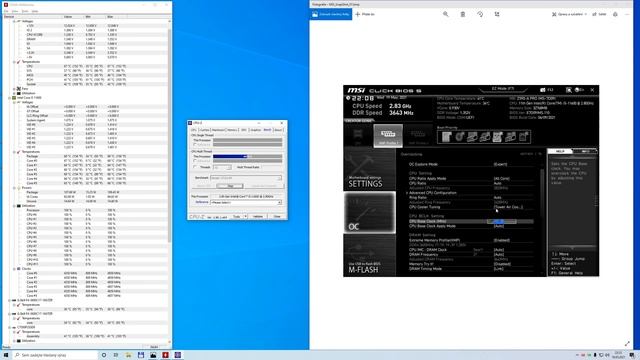Open the notification center on taskbar

[632, 355]
